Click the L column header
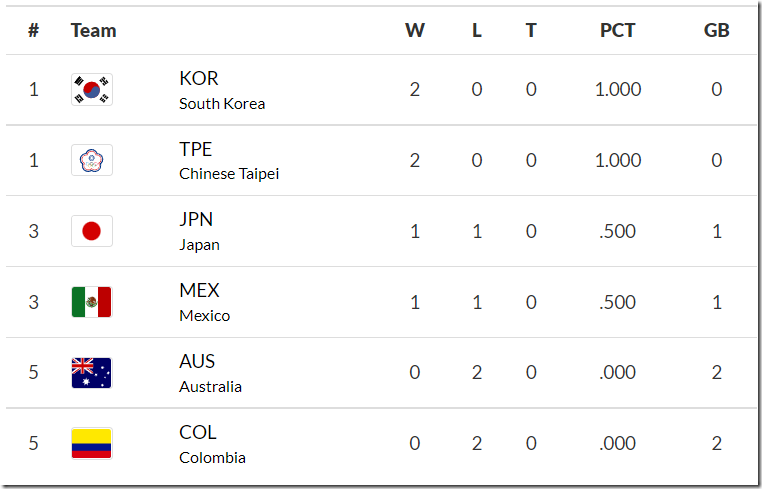762x489 pixels. click(x=477, y=30)
